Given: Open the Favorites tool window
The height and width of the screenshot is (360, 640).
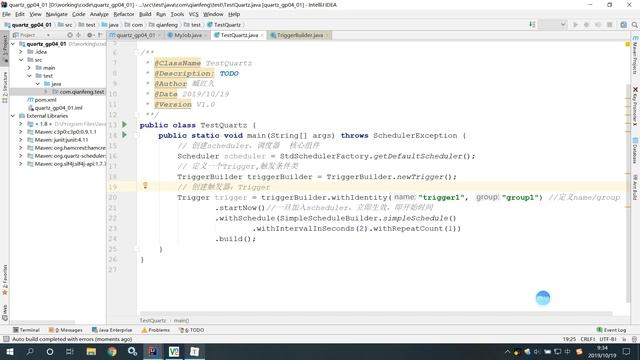Looking at the screenshot, I should click(x=5, y=280).
